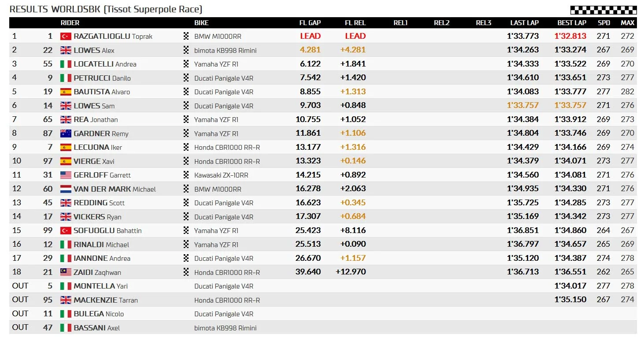Select the Italian flag beside Locatelli Andrea
644x337 pixels.
coord(66,64)
